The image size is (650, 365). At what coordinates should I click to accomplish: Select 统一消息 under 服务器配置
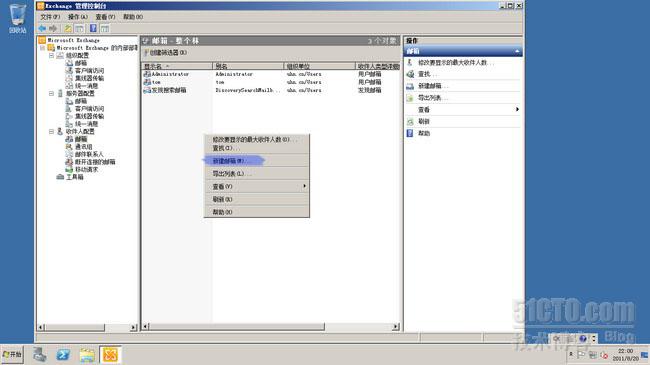coord(86,124)
